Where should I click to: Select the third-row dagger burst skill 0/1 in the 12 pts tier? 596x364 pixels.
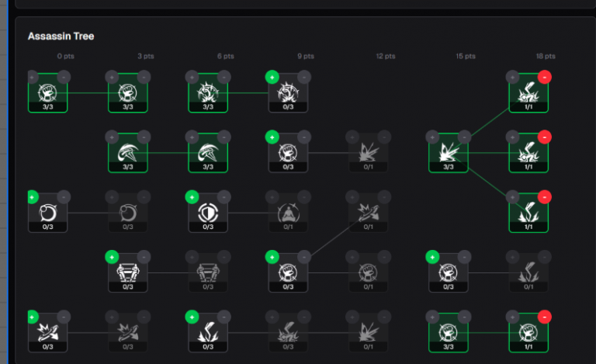369,213
